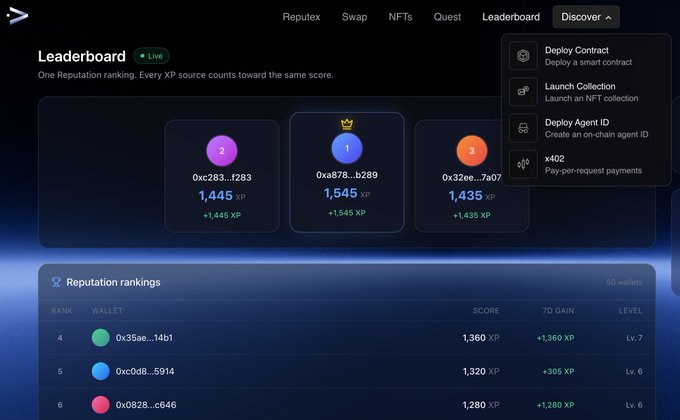Click the 1,445 XP score
This screenshot has width=680, height=420.
tap(222, 196)
